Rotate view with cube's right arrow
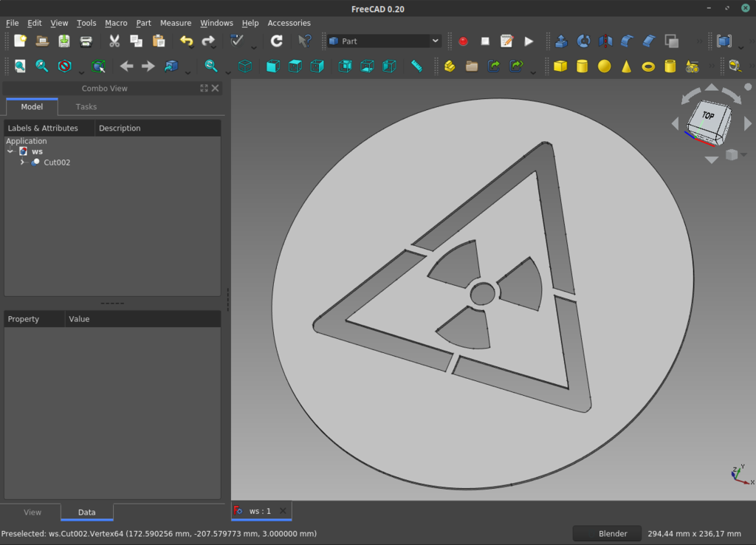 (x=748, y=123)
